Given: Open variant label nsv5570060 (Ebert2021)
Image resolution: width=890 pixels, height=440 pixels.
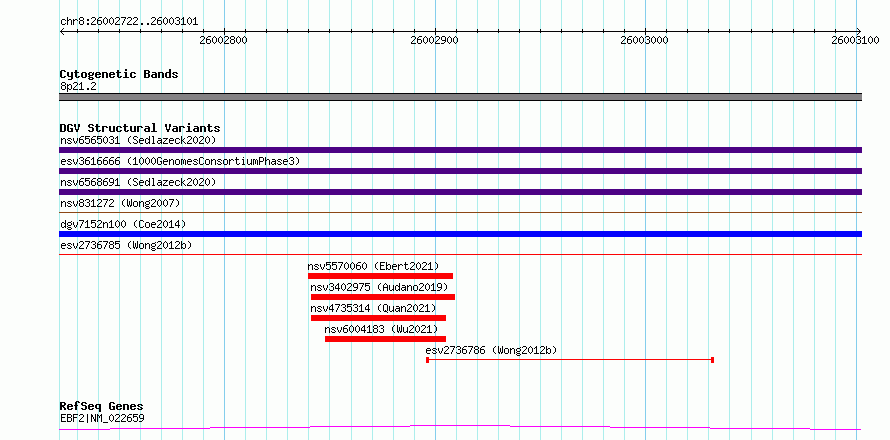Looking at the screenshot, I should click(373, 266).
